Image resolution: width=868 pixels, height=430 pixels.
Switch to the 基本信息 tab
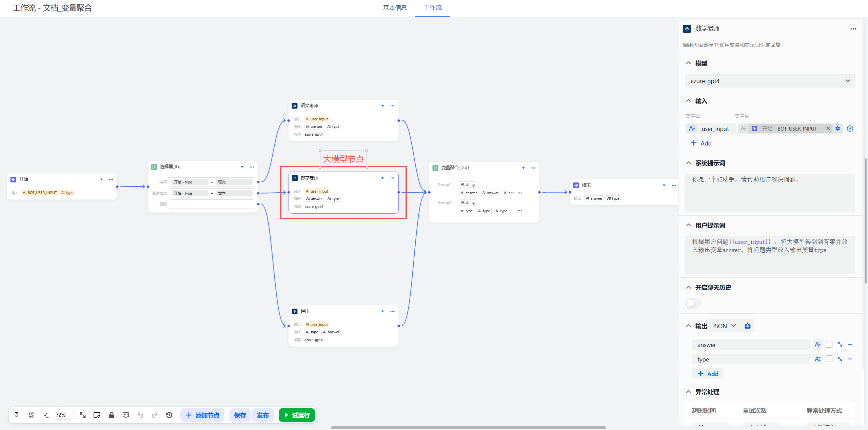point(395,8)
